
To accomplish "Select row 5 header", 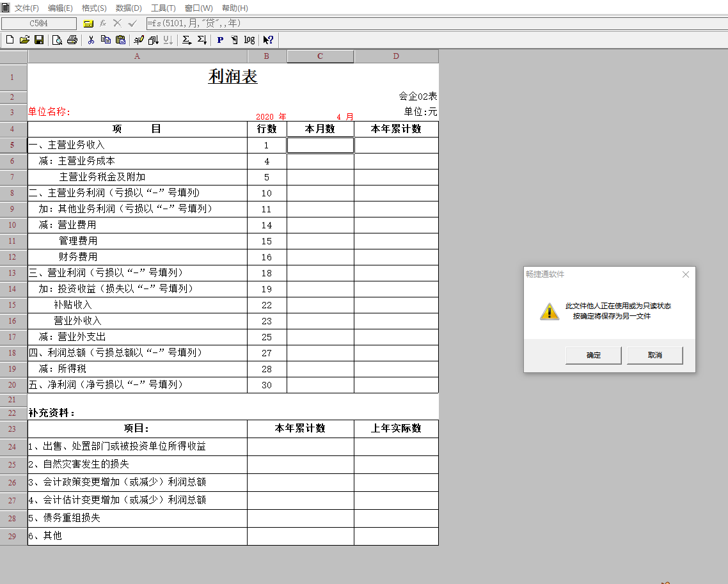I will pos(13,145).
